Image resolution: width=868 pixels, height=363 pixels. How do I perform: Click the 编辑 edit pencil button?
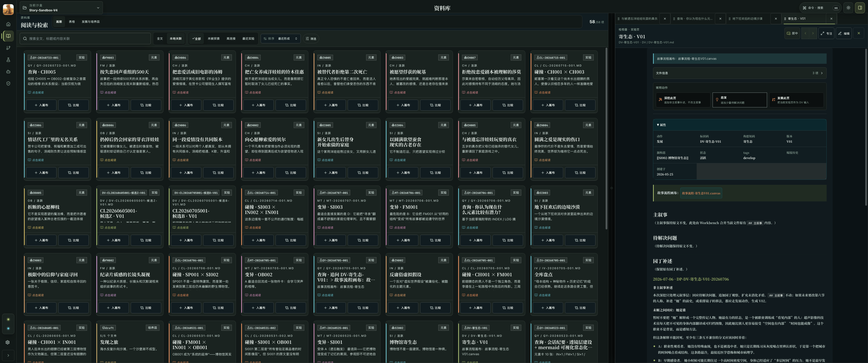point(844,33)
